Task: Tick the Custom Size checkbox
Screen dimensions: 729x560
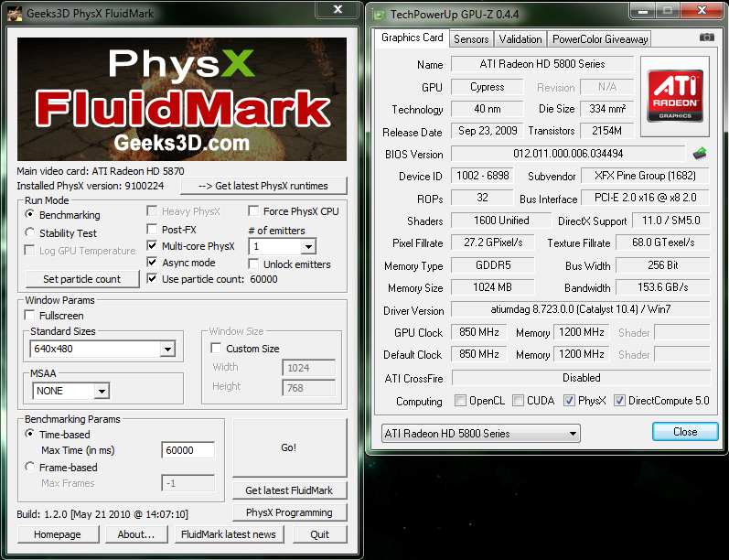Action: (x=216, y=348)
